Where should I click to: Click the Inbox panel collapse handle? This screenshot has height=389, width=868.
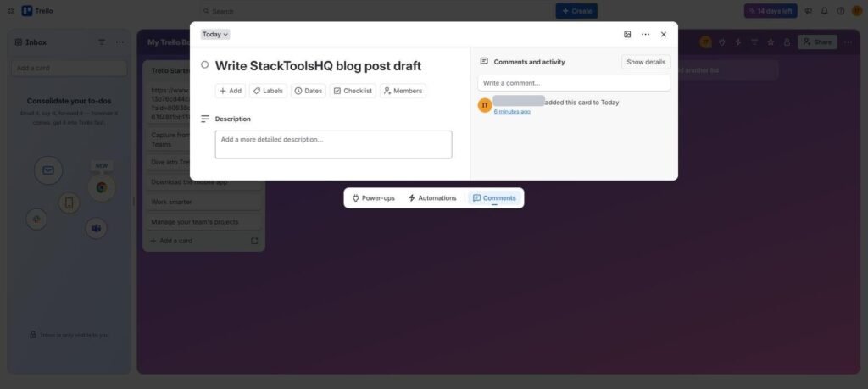pyautogui.click(x=133, y=202)
